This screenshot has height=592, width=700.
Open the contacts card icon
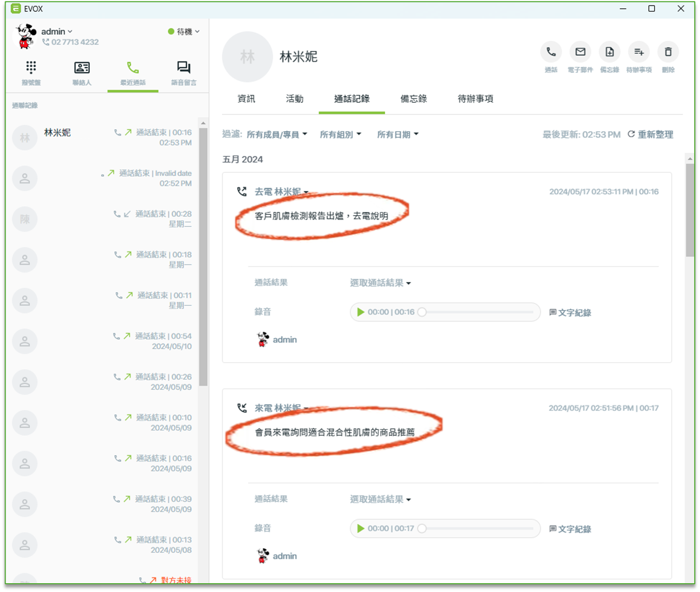tap(82, 67)
